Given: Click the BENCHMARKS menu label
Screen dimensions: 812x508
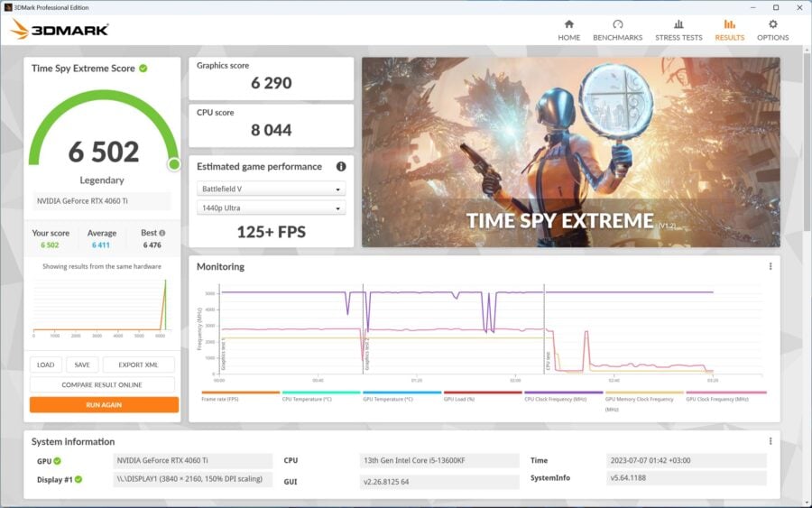Looking at the screenshot, I should point(617,38).
